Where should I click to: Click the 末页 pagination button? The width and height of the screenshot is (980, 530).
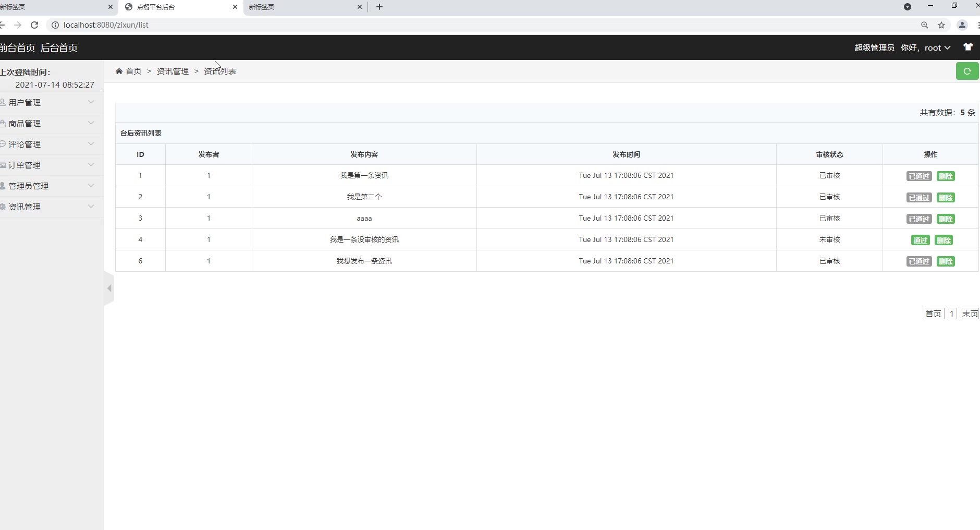coord(970,314)
